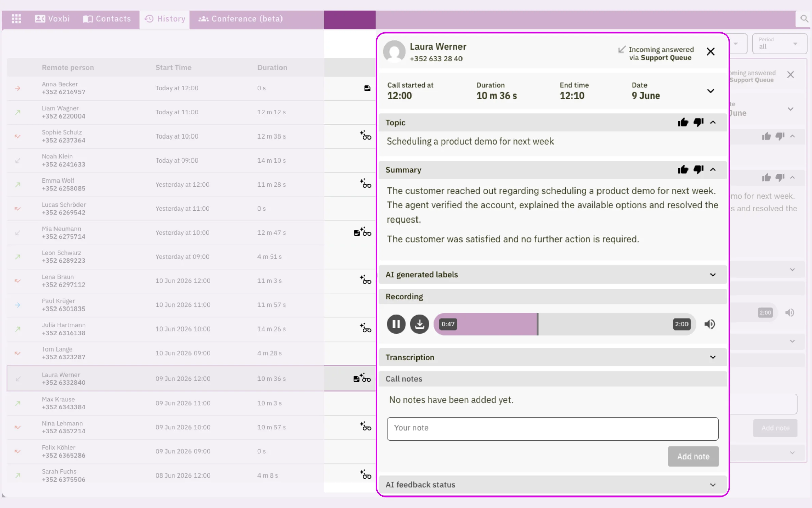Image resolution: width=812 pixels, height=508 pixels.
Task: Click the search magnifier icon
Action: [804, 19]
